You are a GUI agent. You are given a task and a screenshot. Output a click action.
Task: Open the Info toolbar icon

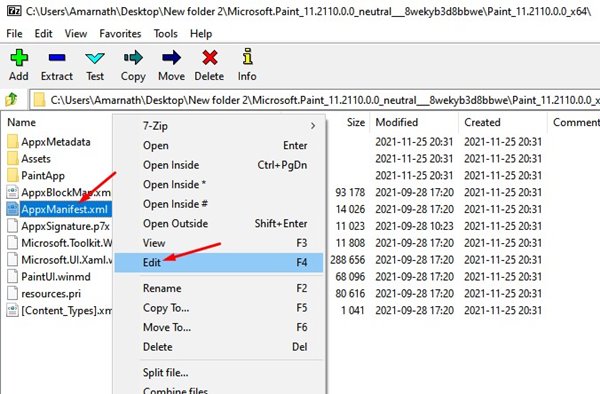pyautogui.click(x=247, y=57)
